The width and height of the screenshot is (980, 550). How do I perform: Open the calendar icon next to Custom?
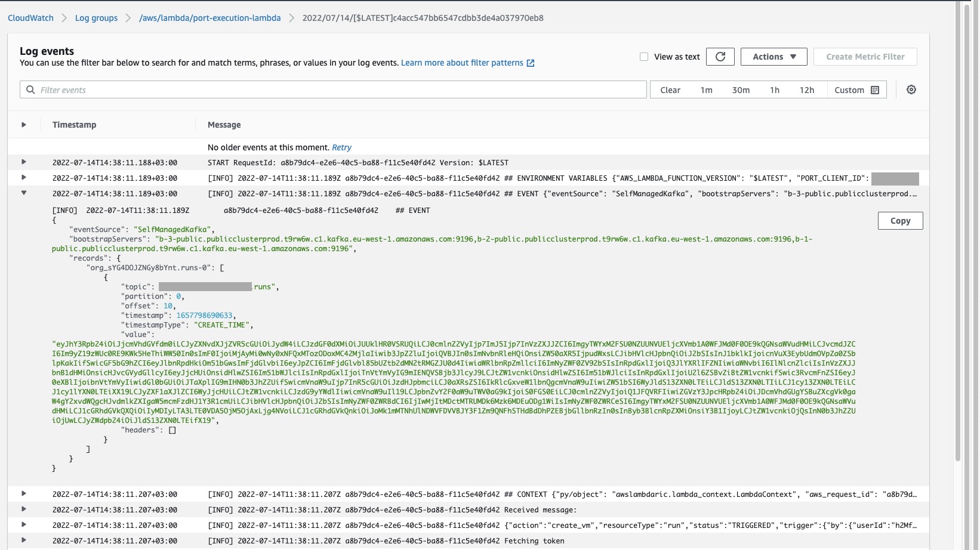(x=875, y=89)
